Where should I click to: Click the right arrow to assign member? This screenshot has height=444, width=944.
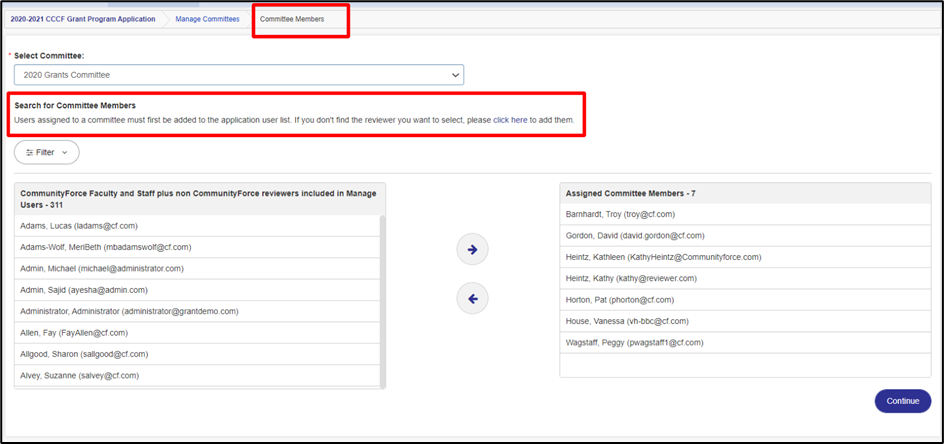[x=473, y=249]
